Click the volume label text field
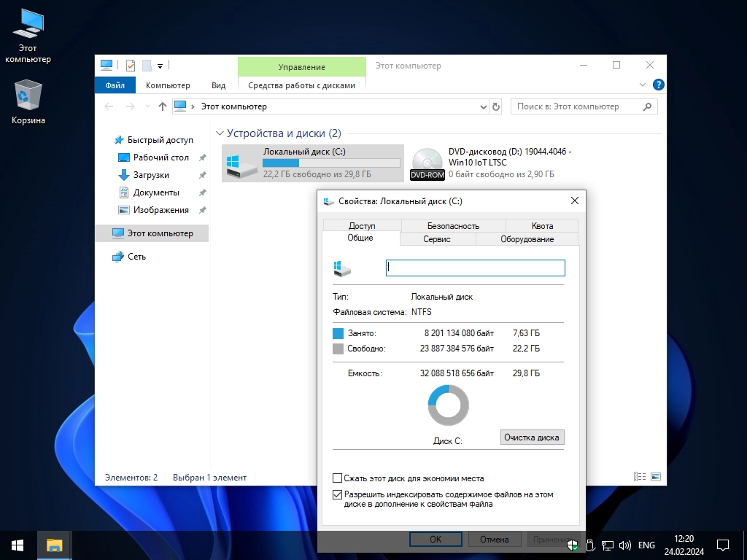This screenshot has width=747, height=560. (476, 268)
